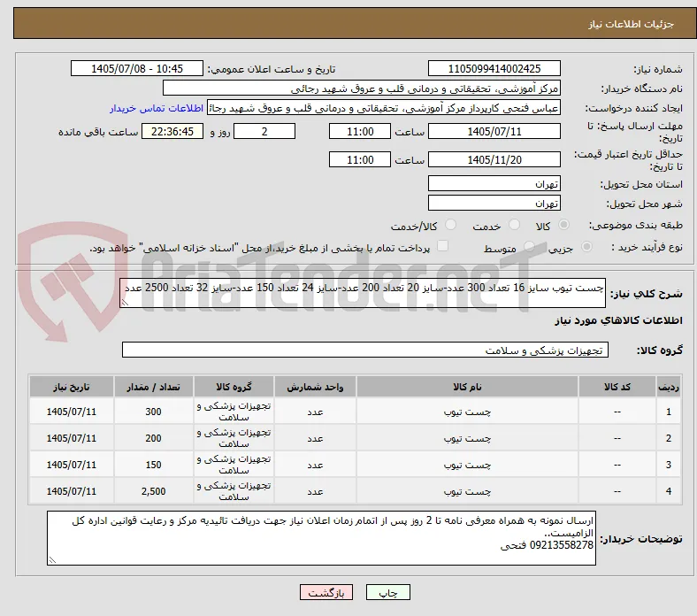This screenshot has width=697, height=616.
Task: Click the price validity time 11:00 field
Action: click(x=360, y=159)
